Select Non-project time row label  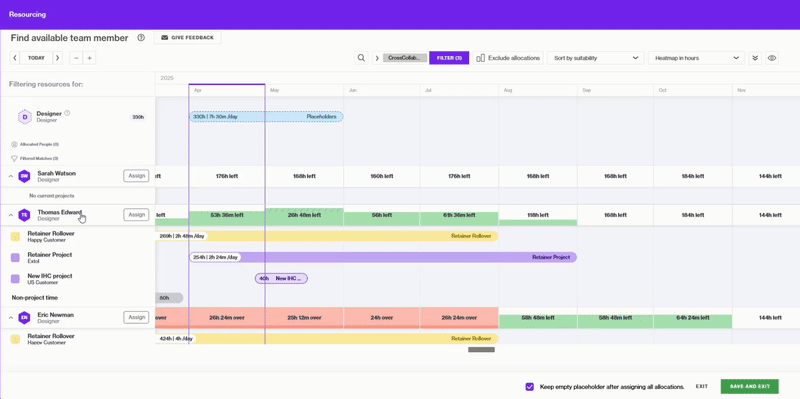(35, 297)
